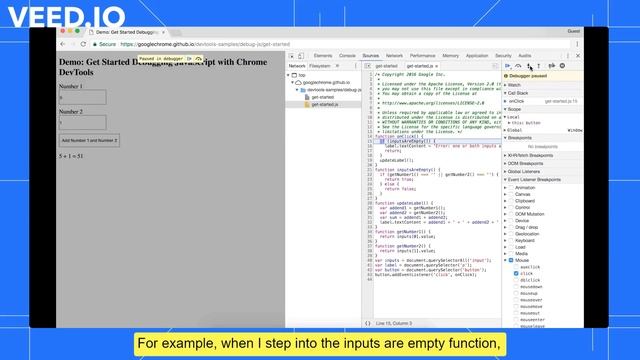
Task: Click the Deactivate breakpoints icon
Action: [551, 66]
